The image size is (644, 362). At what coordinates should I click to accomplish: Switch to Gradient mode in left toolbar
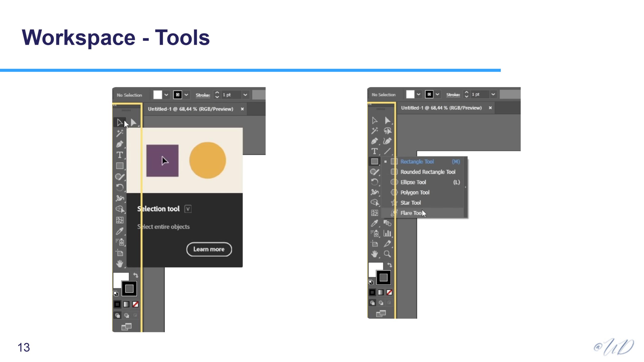pyautogui.click(x=126, y=304)
